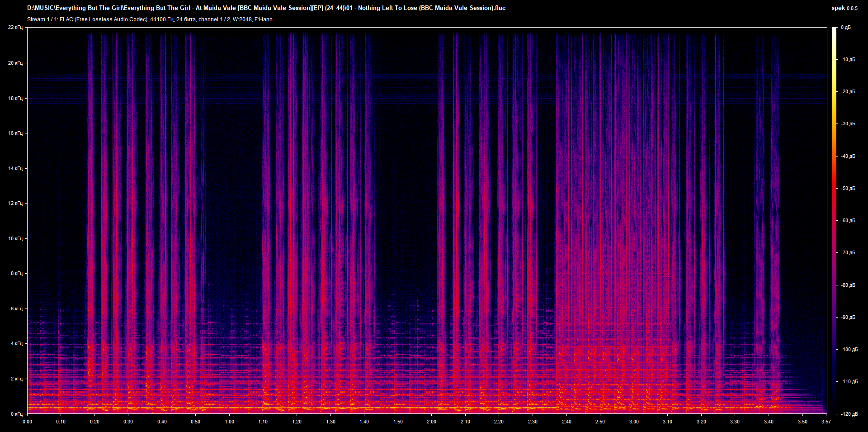Select the 3:00 time axis label

tap(634, 422)
